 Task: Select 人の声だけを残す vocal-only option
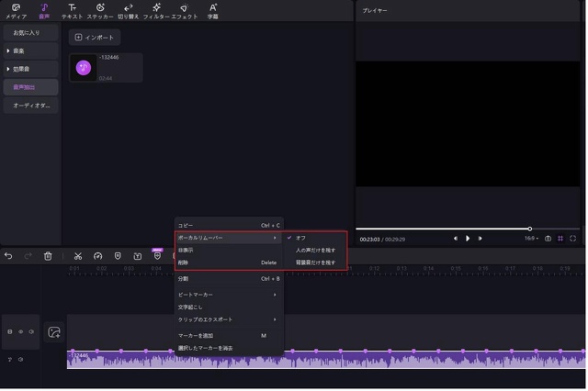point(315,251)
